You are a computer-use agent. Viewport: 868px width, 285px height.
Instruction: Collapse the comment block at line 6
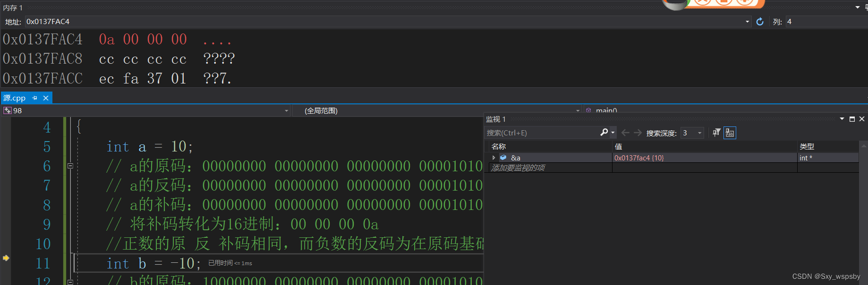tap(70, 166)
